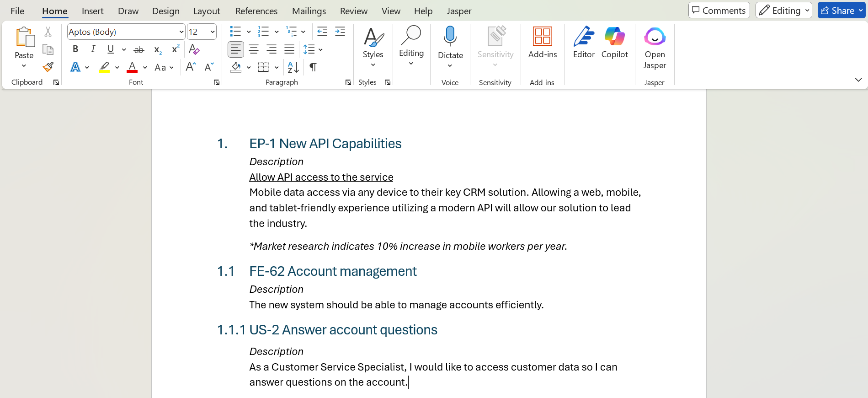Screen dimensions: 868x398
Task: Open the Comments pane
Action: 719,11
